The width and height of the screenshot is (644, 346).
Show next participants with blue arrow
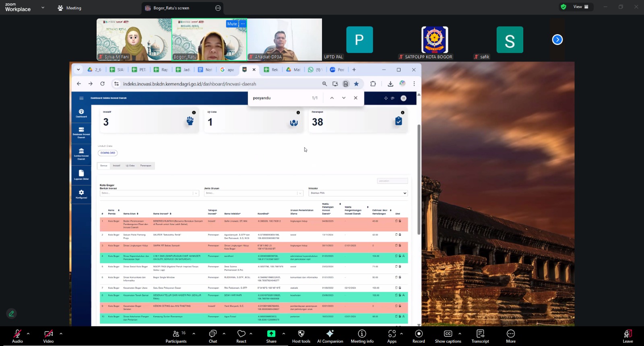pos(557,39)
